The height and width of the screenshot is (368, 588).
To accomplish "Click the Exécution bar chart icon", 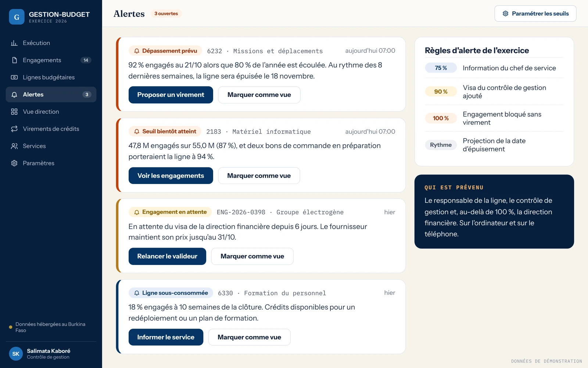I will tap(14, 43).
